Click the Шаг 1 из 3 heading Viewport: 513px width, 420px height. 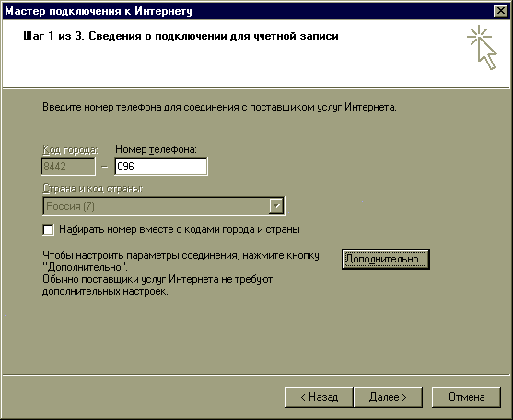coord(181,36)
